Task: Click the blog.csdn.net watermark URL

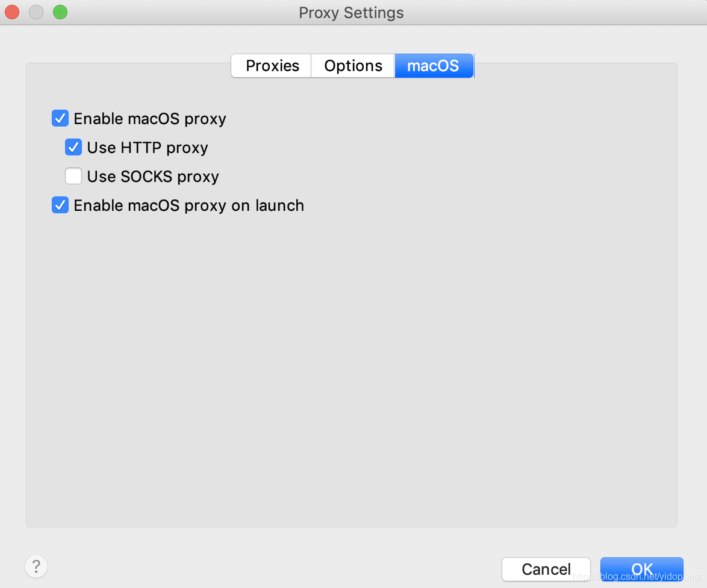Action: click(x=637, y=577)
